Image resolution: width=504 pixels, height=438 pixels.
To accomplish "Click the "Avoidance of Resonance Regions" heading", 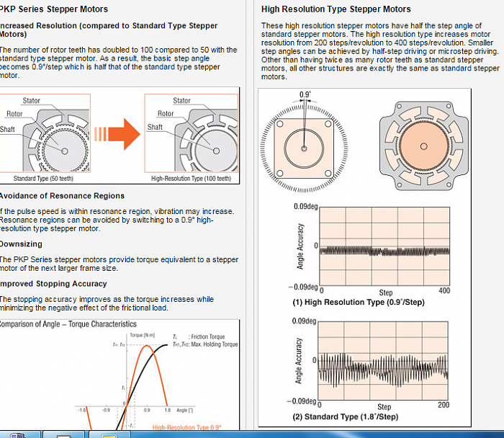I will 62,196.
